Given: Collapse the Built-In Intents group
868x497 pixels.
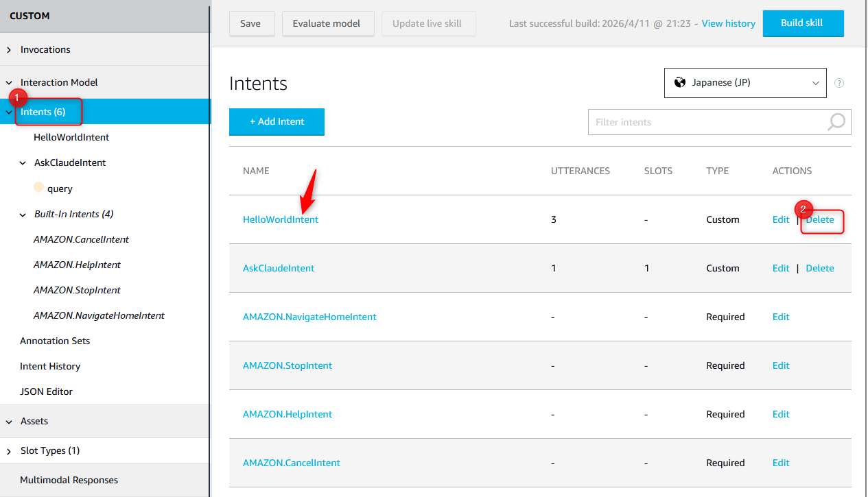Looking at the screenshot, I should [x=23, y=215].
